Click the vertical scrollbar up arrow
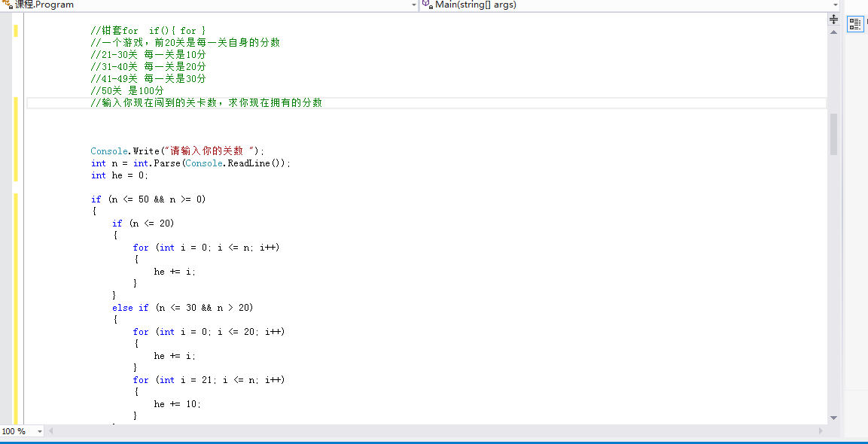The image size is (868, 444). 833,32
